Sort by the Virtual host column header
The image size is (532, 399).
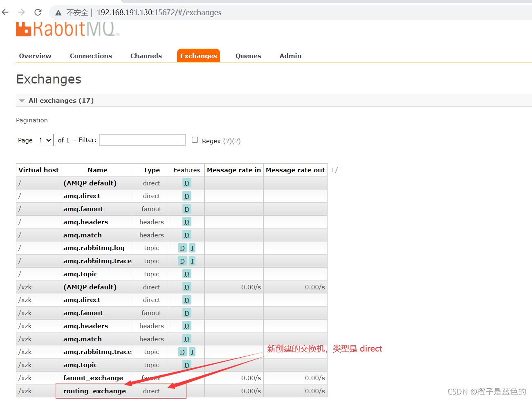pyautogui.click(x=38, y=170)
